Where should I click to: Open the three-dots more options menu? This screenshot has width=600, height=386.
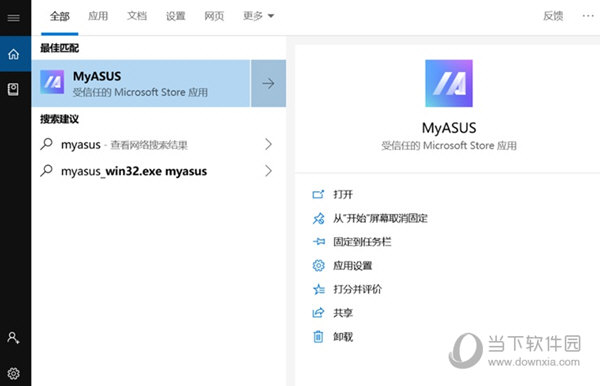tap(588, 16)
